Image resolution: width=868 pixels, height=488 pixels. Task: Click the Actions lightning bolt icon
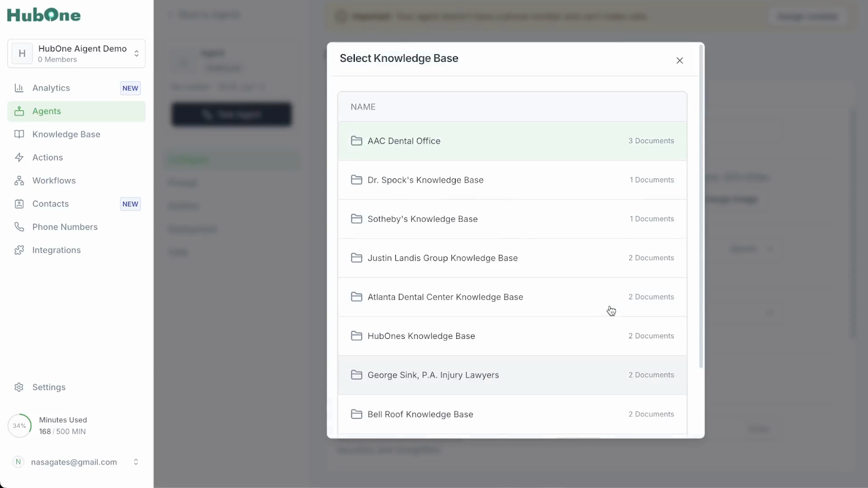point(19,157)
